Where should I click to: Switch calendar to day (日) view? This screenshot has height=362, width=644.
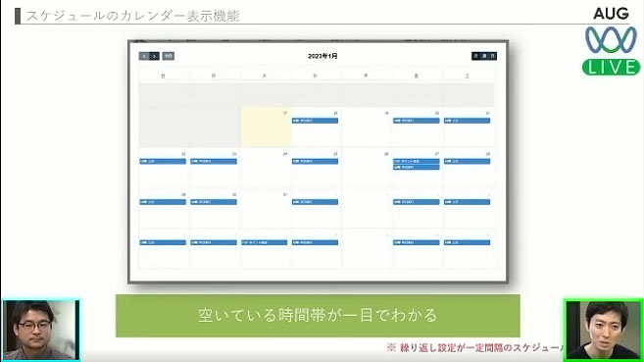(493, 56)
